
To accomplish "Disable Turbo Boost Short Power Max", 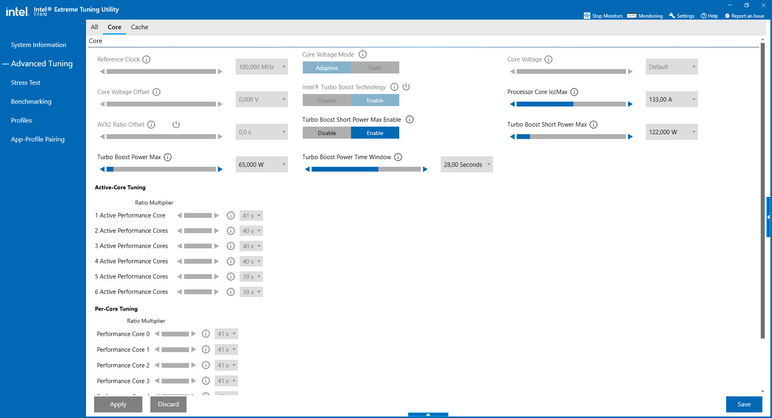I will [327, 133].
